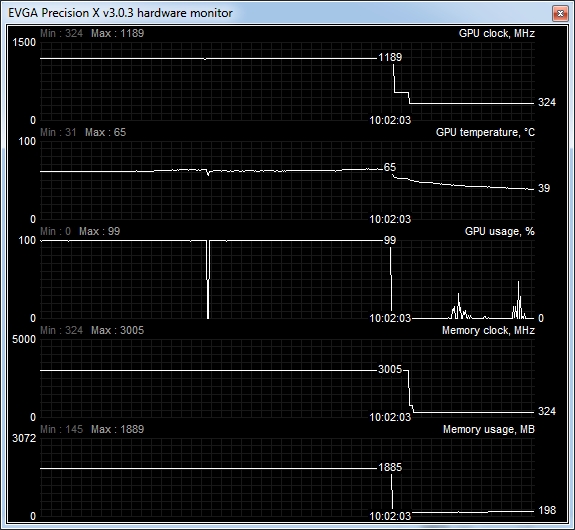Click the 3005 value on memory clock graph
The image size is (575, 530).
pyautogui.click(x=390, y=369)
